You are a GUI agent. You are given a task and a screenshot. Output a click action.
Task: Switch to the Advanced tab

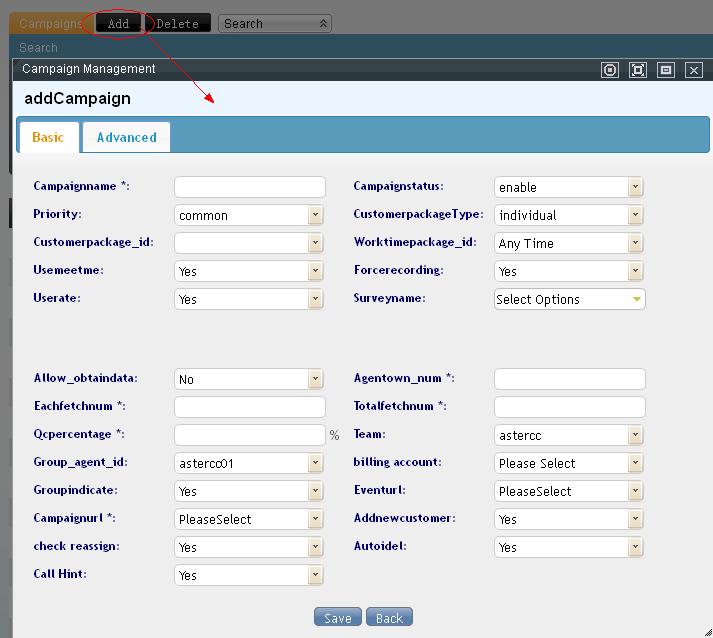pyautogui.click(x=126, y=137)
